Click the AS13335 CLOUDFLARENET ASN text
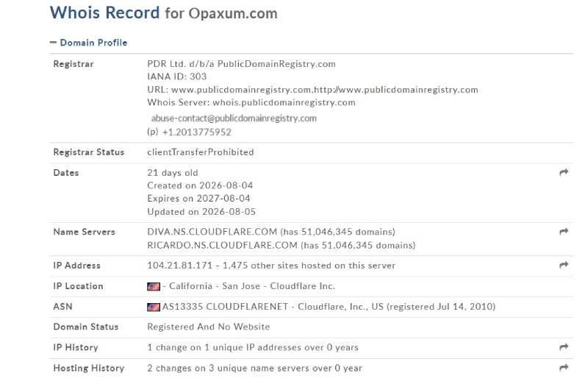This screenshot has width=588, height=384. click(x=329, y=307)
